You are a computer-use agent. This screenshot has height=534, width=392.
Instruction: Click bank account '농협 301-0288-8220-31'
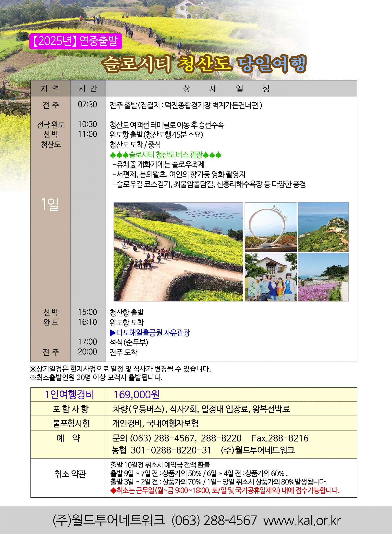[x=161, y=450]
